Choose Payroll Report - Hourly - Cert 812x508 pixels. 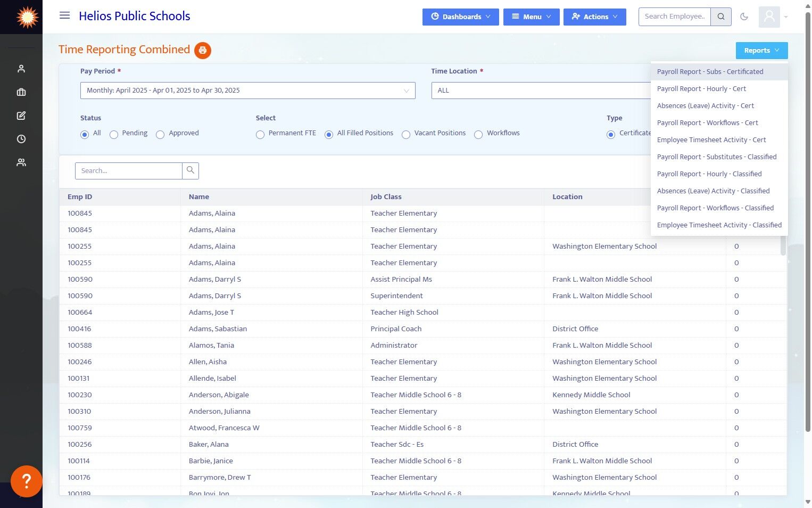719,89
